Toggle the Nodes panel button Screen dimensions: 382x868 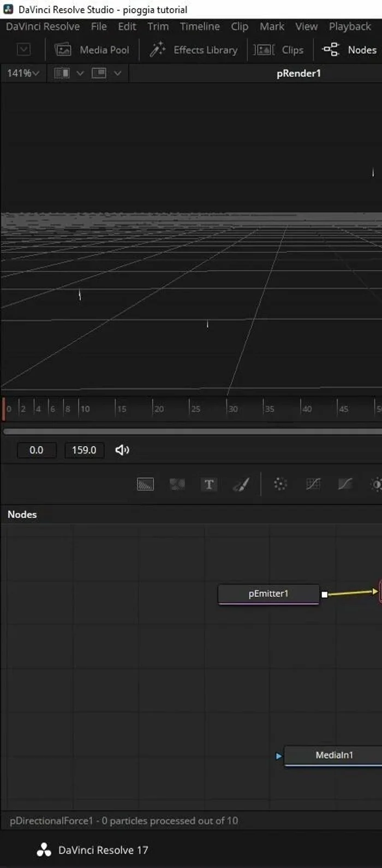tap(350, 50)
